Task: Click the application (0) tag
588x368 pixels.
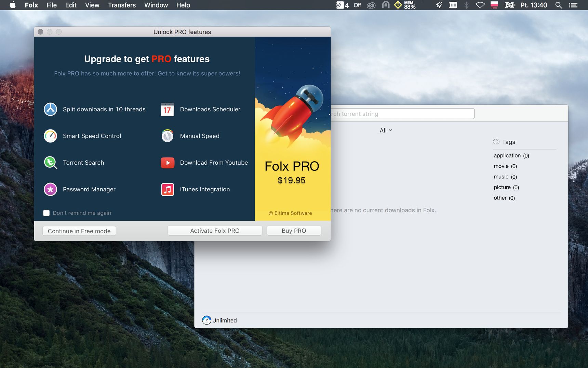Action: 511,155
